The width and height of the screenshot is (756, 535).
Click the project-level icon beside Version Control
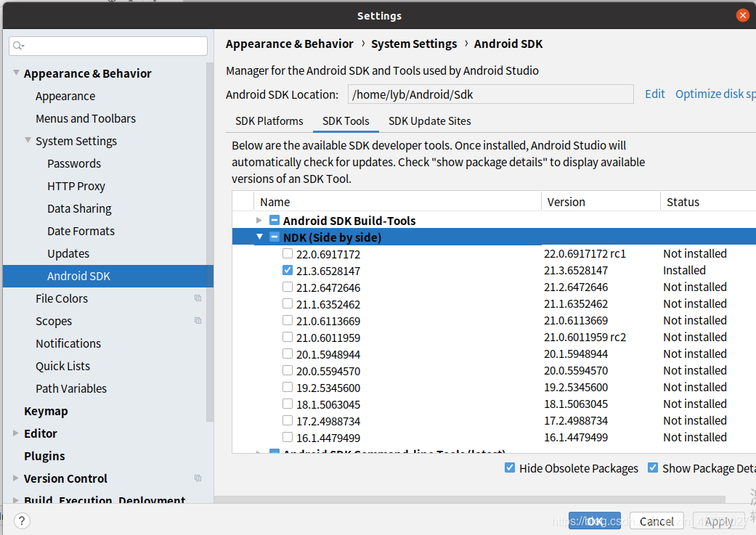[198, 478]
